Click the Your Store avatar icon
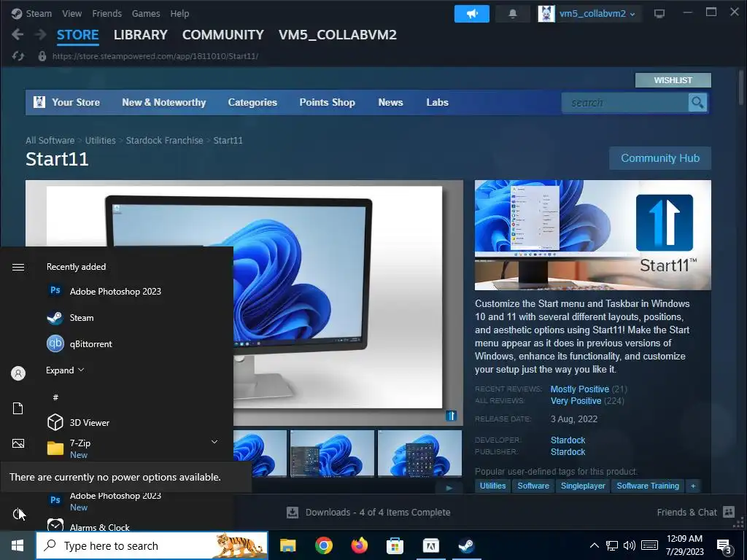 coord(39,102)
